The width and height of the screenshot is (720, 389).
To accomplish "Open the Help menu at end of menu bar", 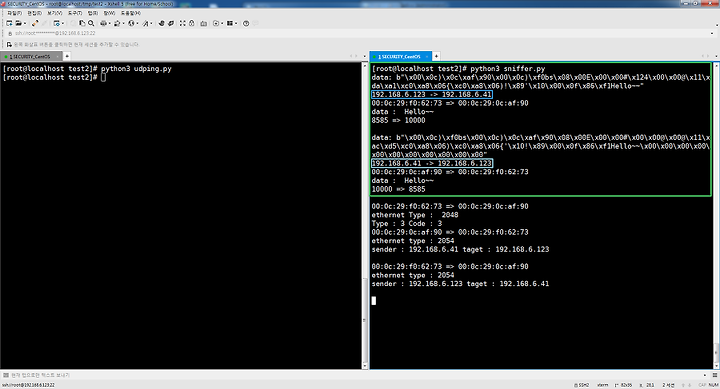I will click(131, 13).
